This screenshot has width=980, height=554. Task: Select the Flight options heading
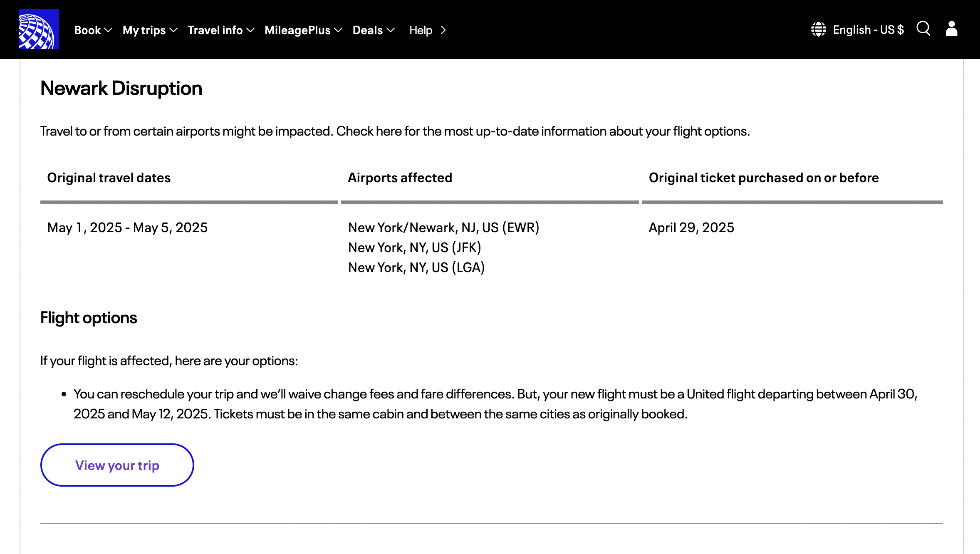coord(89,318)
